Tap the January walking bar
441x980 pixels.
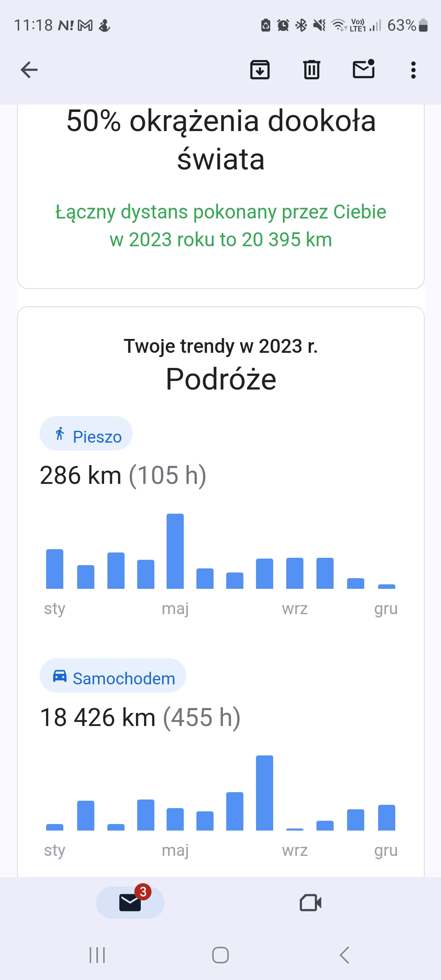(55, 569)
